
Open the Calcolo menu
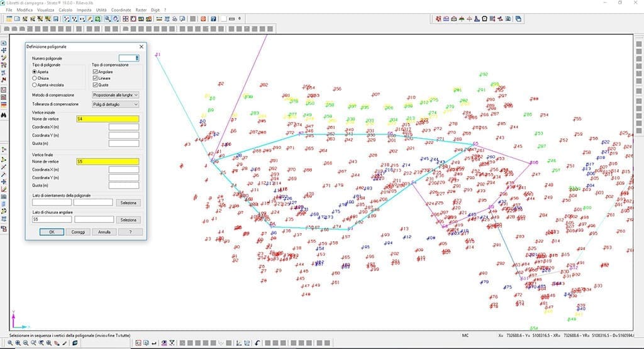tap(65, 10)
